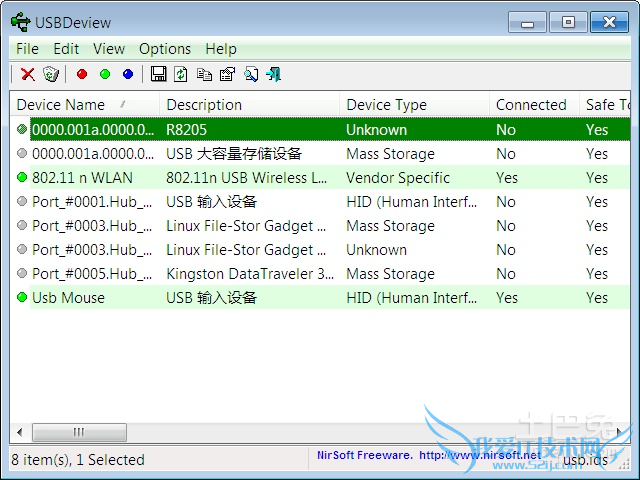Select the Usb Mouse device row
Screen dimensions: 640x480
click(x=322, y=298)
